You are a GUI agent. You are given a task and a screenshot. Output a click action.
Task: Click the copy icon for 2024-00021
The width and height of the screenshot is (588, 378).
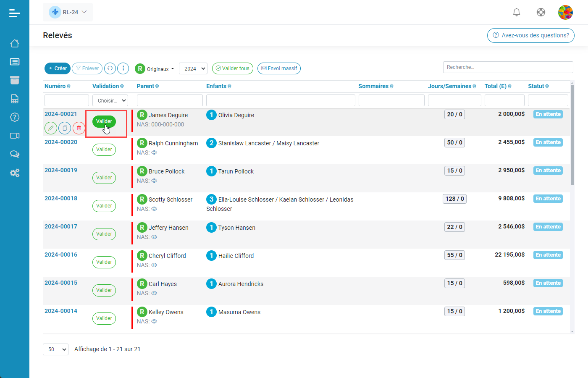point(65,128)
